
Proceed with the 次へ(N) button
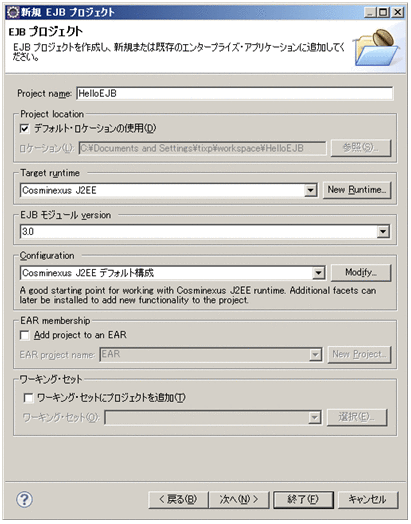(x=239, y=500)
